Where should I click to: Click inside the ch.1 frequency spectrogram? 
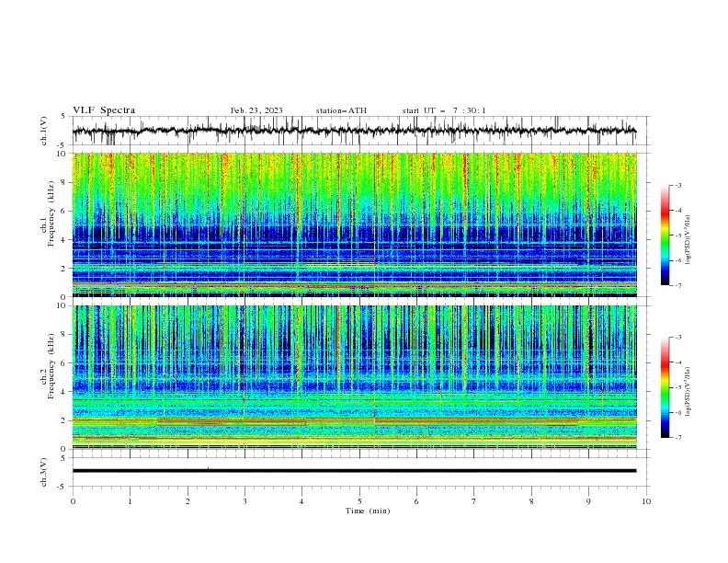pyautogui.click(x=354, y=224)
